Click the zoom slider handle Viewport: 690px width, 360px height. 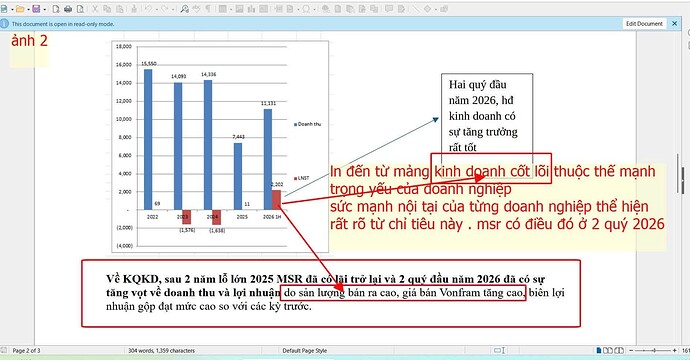[x=654, y=351]
